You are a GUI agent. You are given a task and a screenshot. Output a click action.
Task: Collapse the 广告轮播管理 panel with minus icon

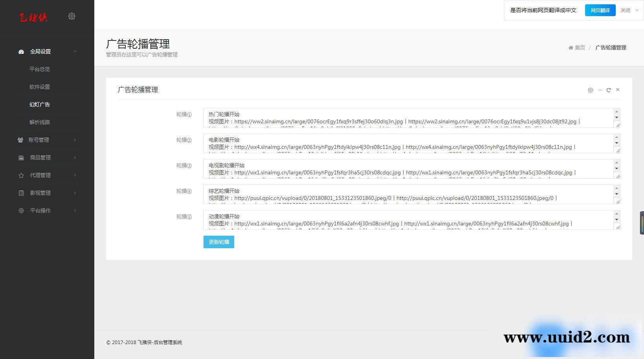click(x=600, y=90)
